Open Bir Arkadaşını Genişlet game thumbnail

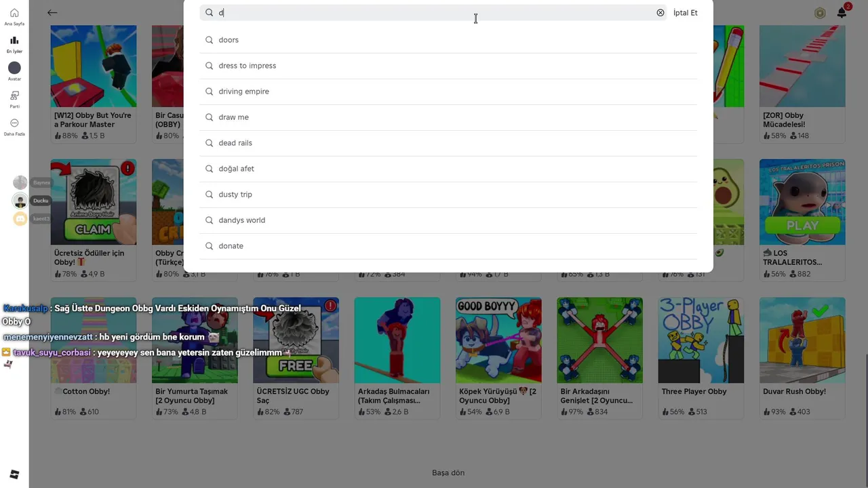pyautogui.click(x=599, y=340)
